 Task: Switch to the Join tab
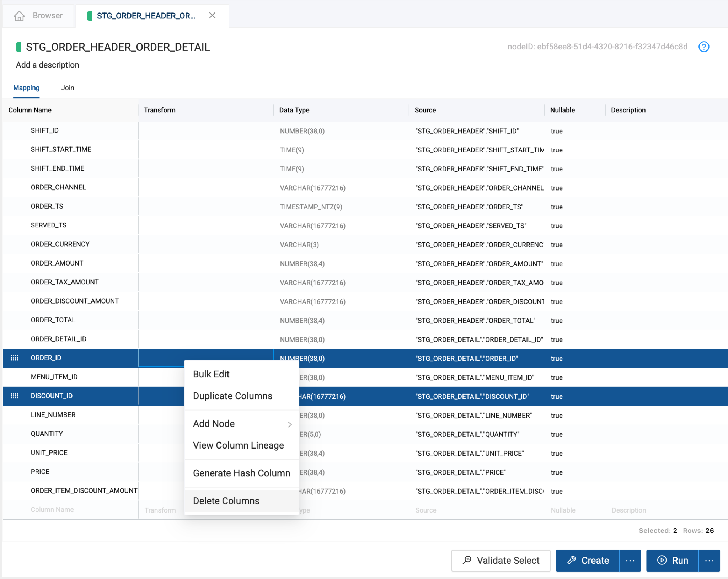pos(68,88)
